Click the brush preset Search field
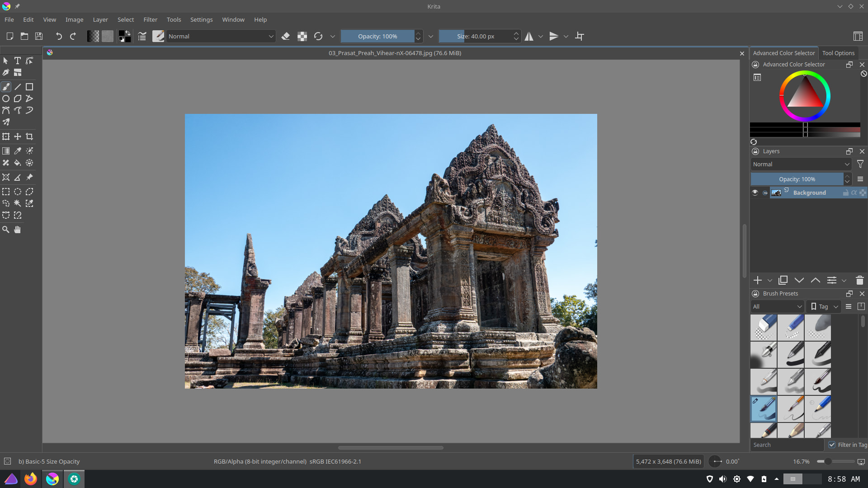Viewport: 868px width, 488px height. point(786,445)
